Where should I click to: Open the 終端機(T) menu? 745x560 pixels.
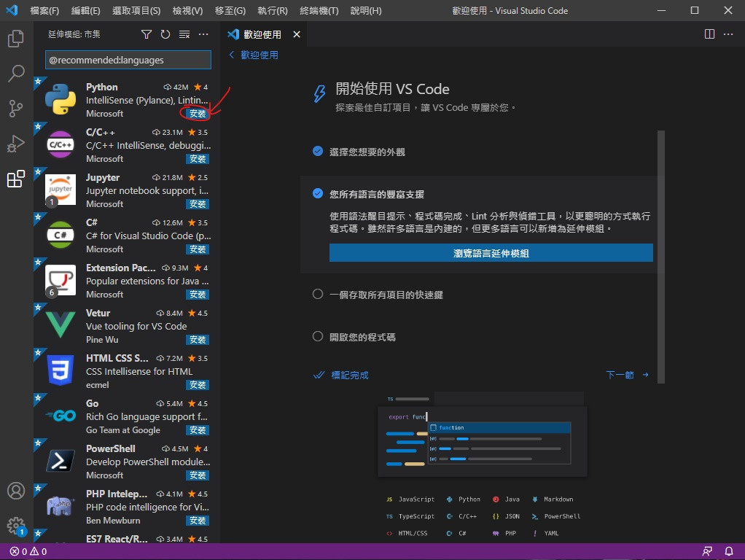click(319, 10)
